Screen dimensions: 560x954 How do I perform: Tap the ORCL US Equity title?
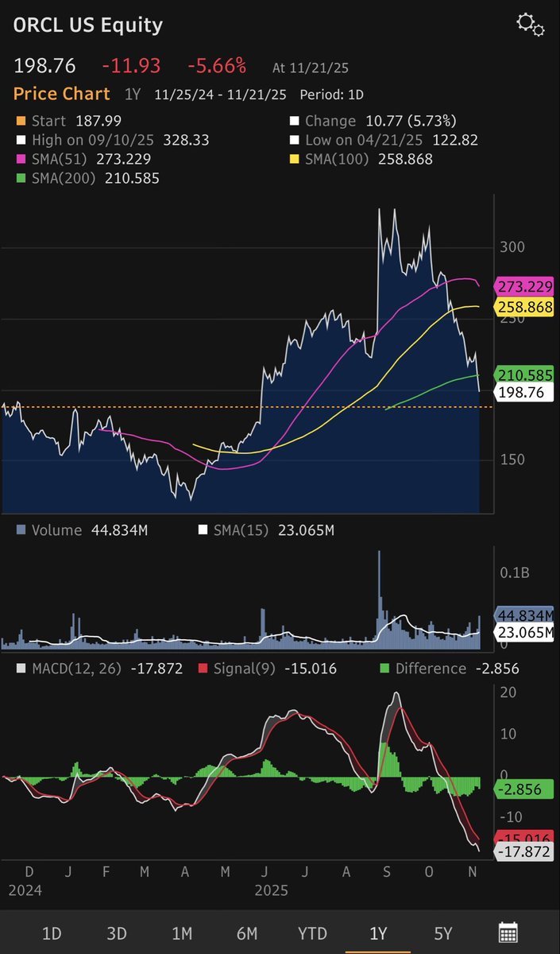pos(87,25)
